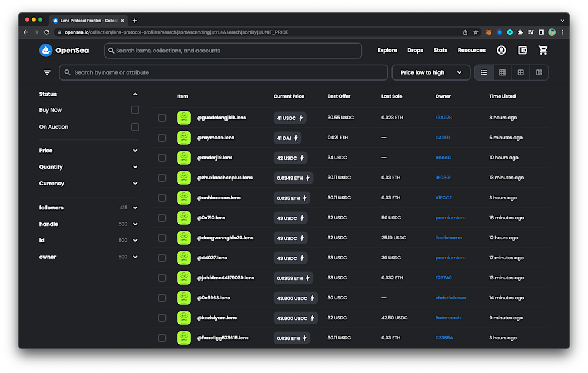Switch to large grid view
The image size is (588, 373).
[520, 72]
